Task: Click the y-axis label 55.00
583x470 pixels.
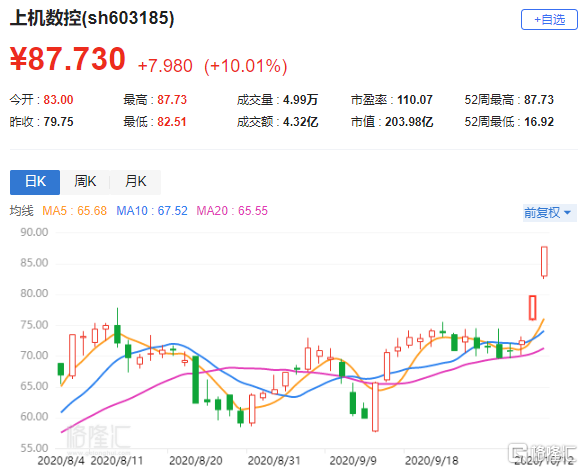Action: (x=34, y=448)
